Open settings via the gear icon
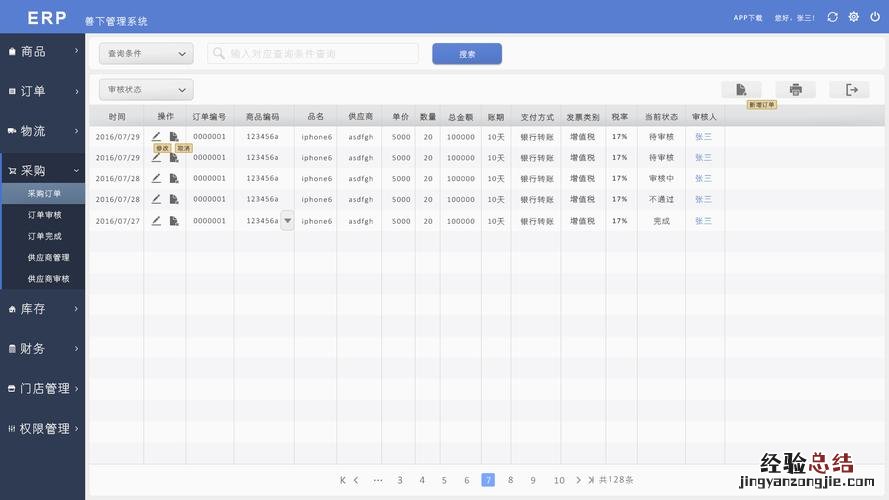889x500 pixels. pyautogui.click(x=854, y=17)
